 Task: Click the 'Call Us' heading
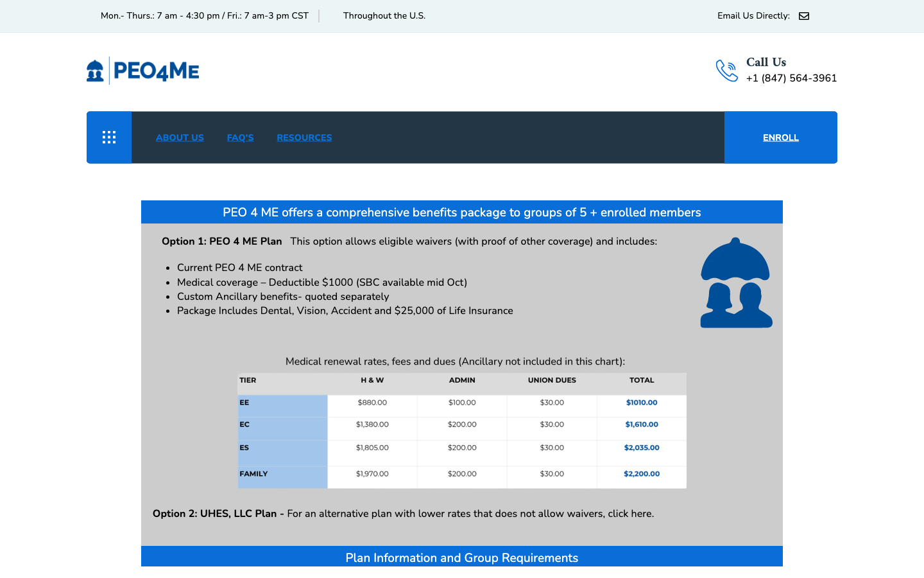766,62
